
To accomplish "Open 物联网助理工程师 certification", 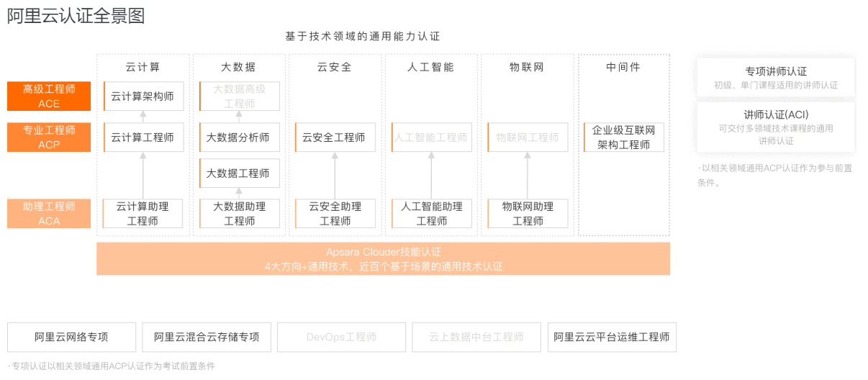I will click(528, 214).
